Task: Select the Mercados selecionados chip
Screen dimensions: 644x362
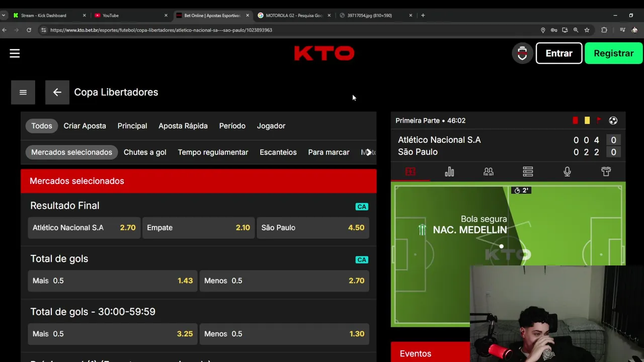Action: point(71,152)
